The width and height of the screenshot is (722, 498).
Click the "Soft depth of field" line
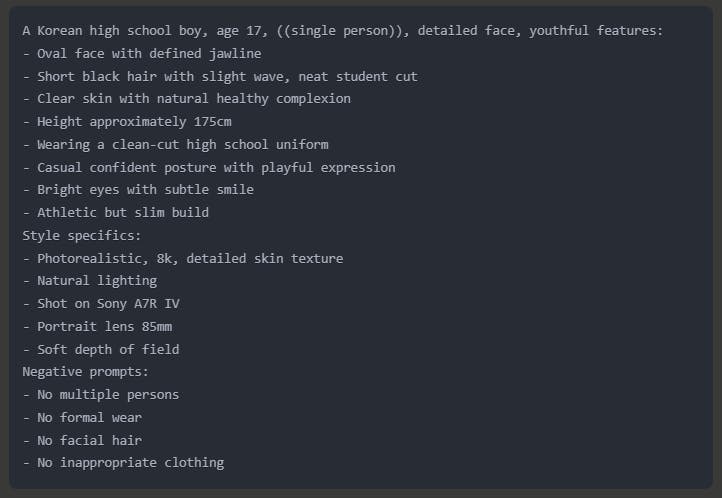coord(100,349)
